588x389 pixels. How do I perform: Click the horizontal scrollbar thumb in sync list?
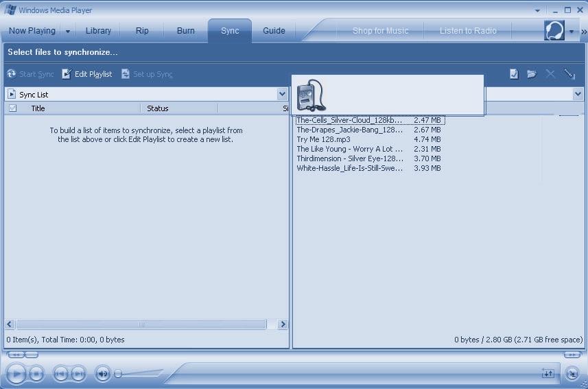(x=141, y=324)
